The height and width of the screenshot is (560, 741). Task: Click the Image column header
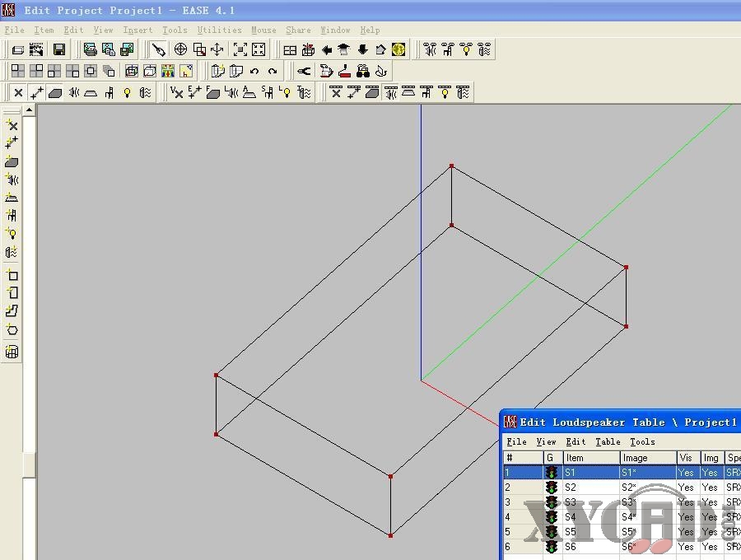click(649, 457)
